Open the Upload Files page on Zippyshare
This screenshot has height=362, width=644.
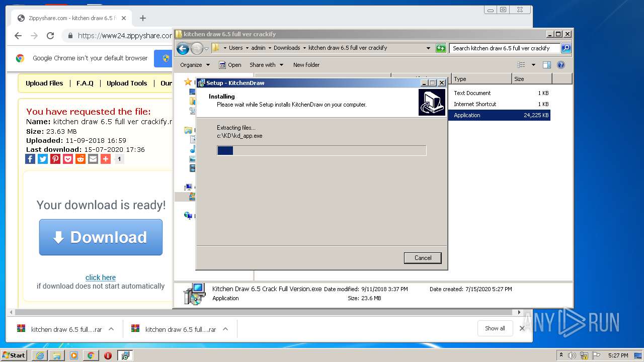[44, 83]
